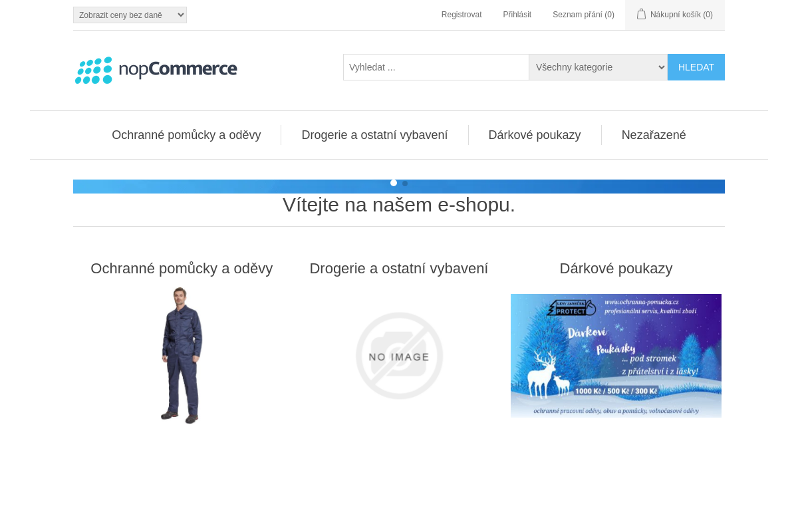The image size is (798, 532).
Task: Open the shopping cart bag icon
Action: 641,14
